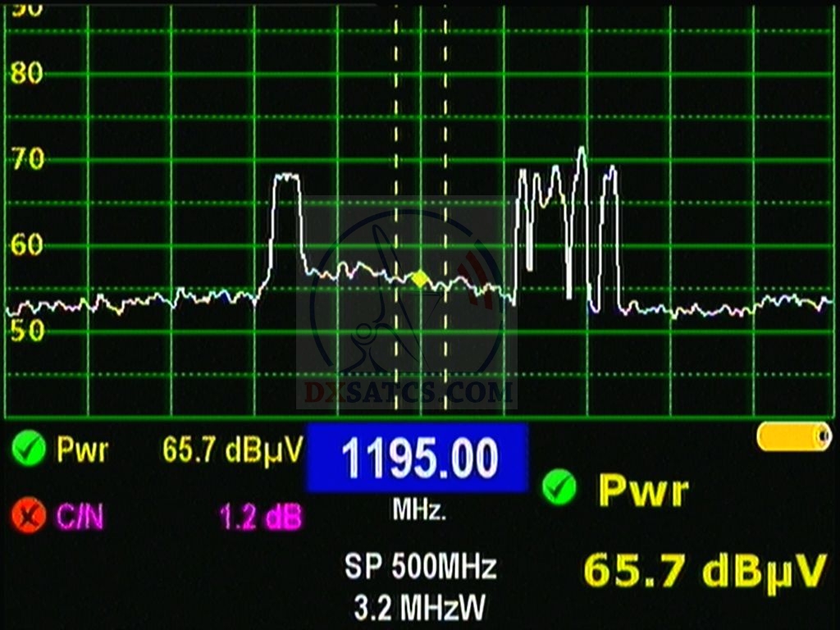Click the 1195.00 frequency field
The height and width of the screenshot is (630, 840).
pos(418,458)
